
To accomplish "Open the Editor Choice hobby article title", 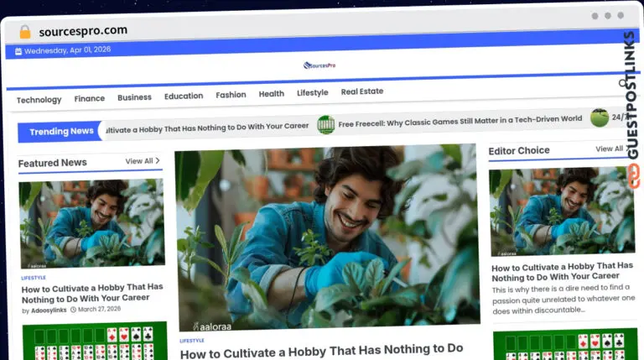I will click(x=563, y=272).
